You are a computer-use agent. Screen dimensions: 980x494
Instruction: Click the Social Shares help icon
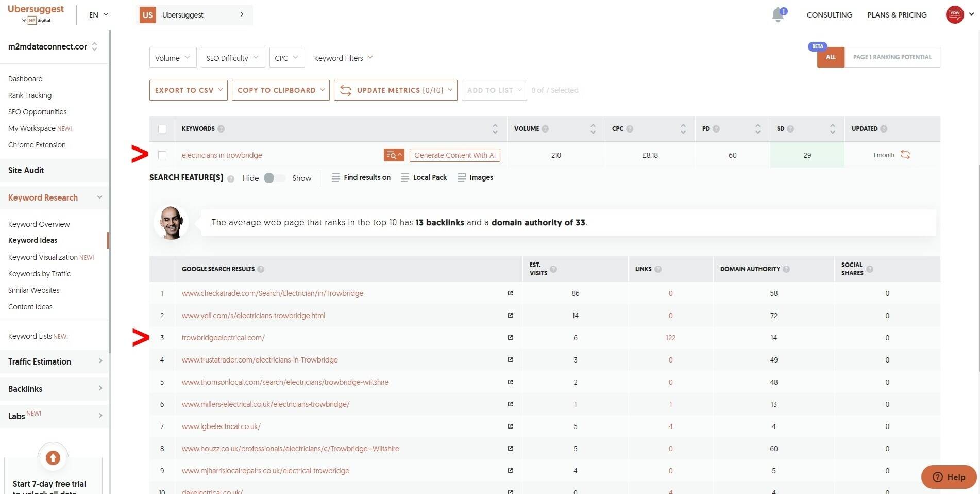click(x=870, y=269)
